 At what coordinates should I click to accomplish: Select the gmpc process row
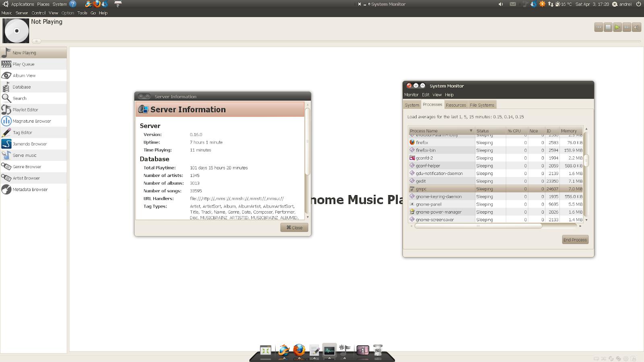click(x=496, y=189)
